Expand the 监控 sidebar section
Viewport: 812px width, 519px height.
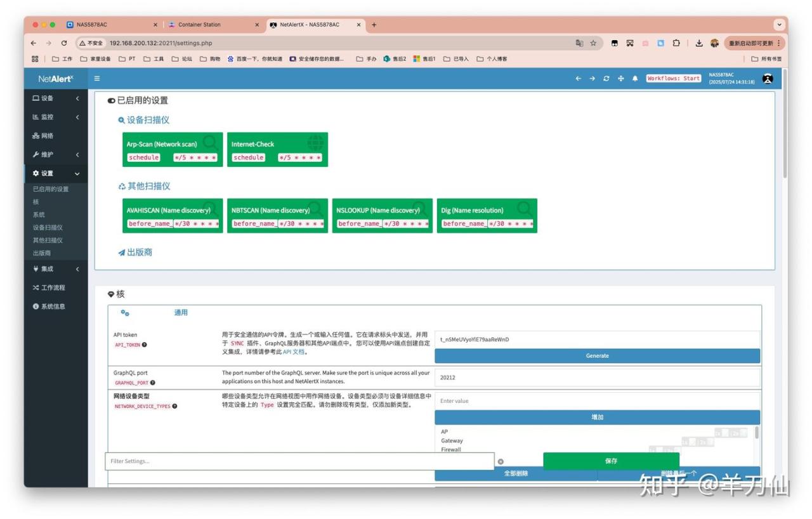pos(56,117)
